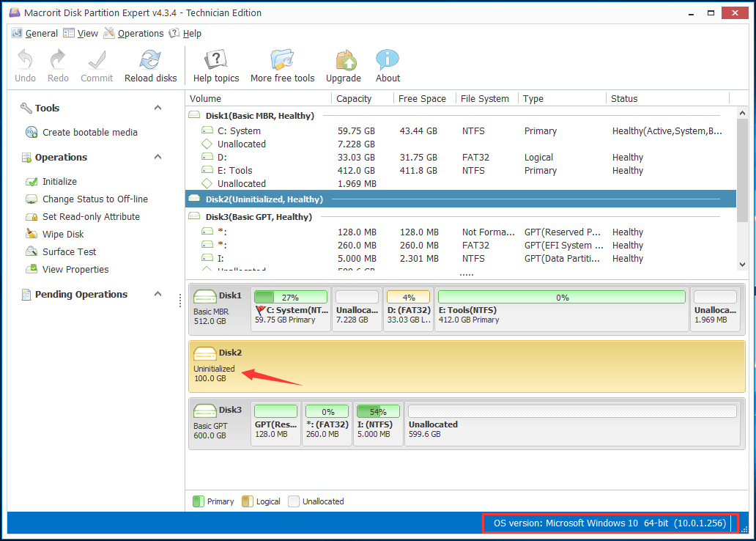Click the Set Read-only Attribute icon
This screenshot has height=541, width=756.
point(31,217)
